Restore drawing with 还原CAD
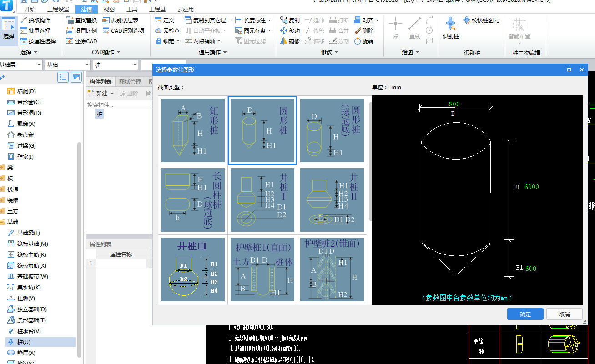This screenshot has width=595, height=364. click(81, 41)
